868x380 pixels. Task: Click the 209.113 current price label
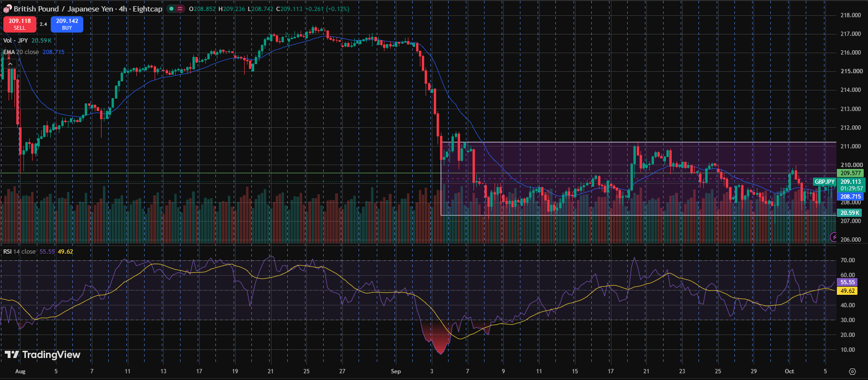851,182
